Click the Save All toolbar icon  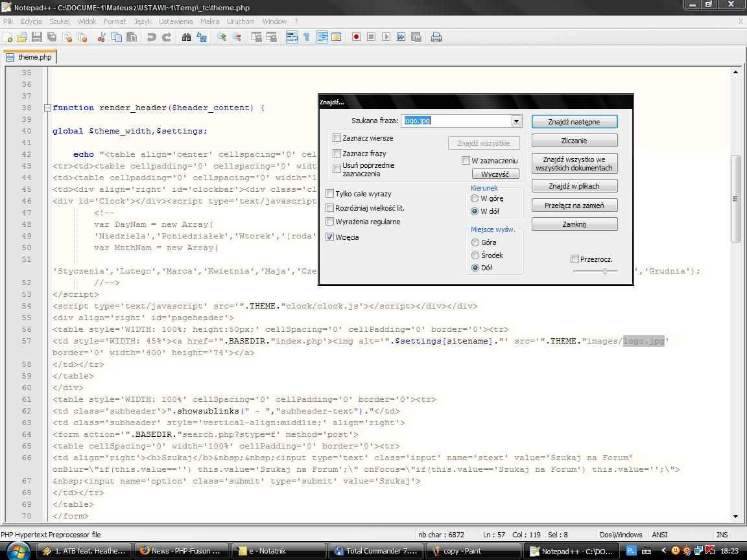point(52,37)
